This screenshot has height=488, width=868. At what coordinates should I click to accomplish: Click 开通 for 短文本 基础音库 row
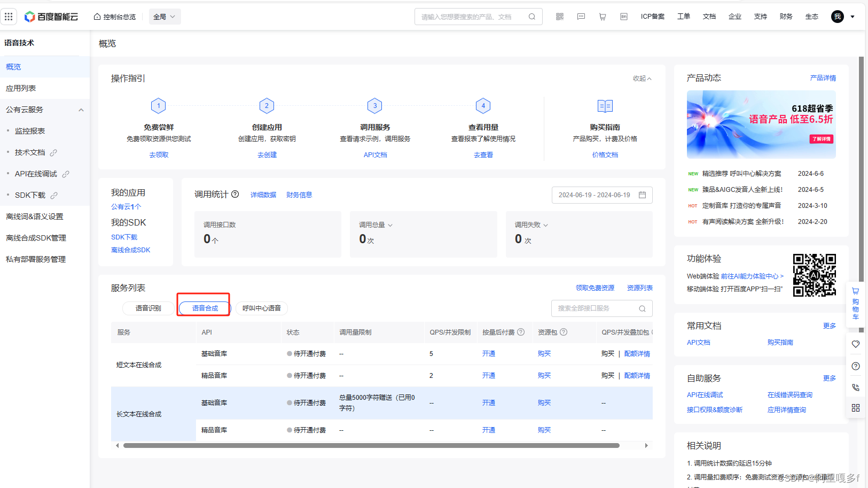click(x=489, y=354)
